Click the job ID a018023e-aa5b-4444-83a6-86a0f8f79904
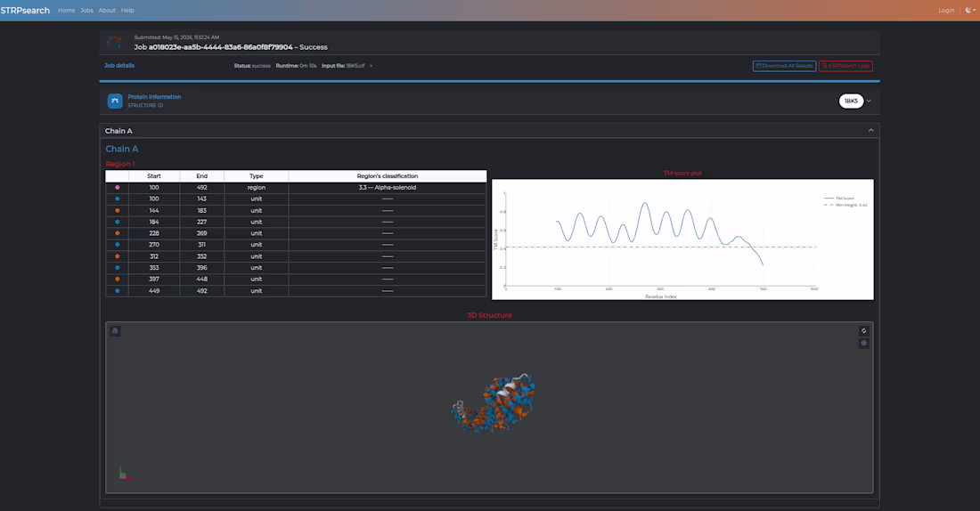This screenshot has width=980, height=511. tap(220, 47)
